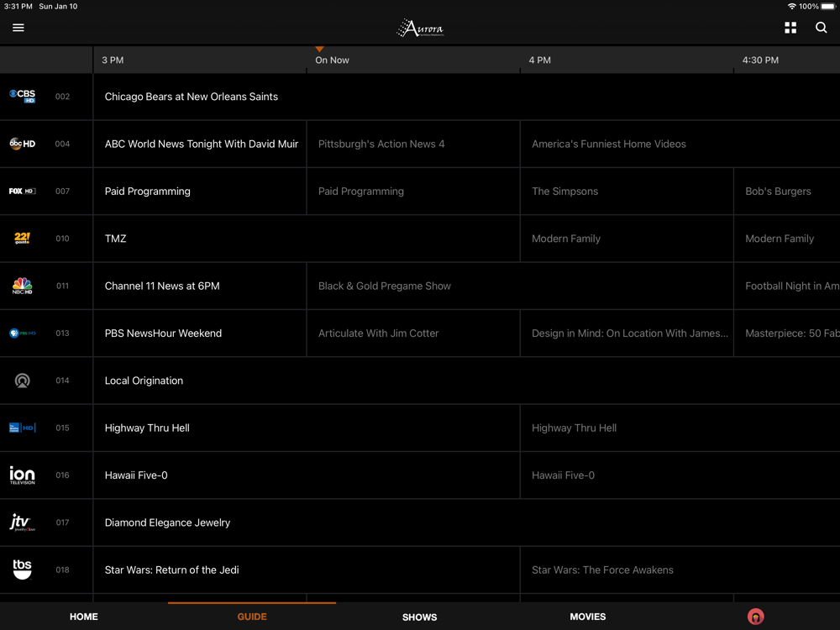Open the profile avatar icon
Viewport: 840px width, 630px height.
click(755, 617)
